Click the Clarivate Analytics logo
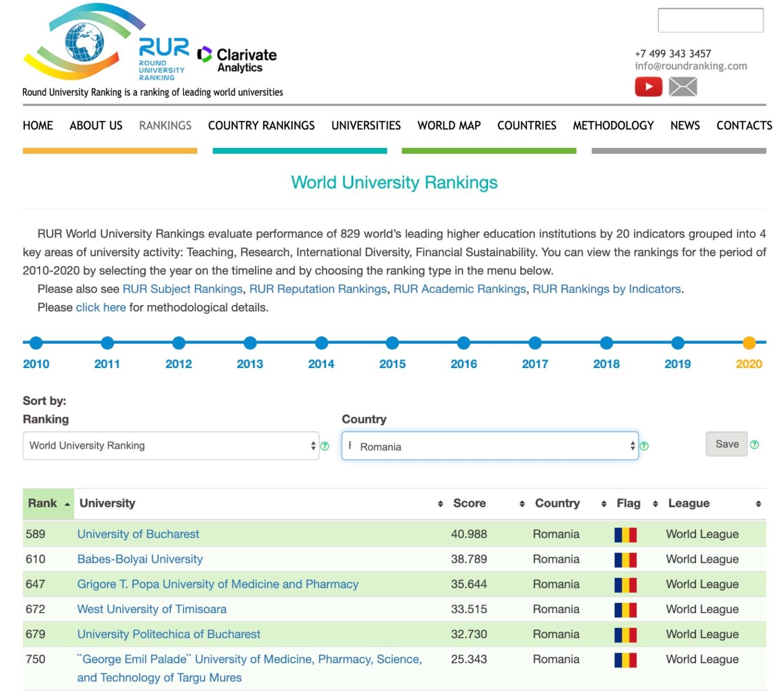781x700 pixels. (237, 59)
